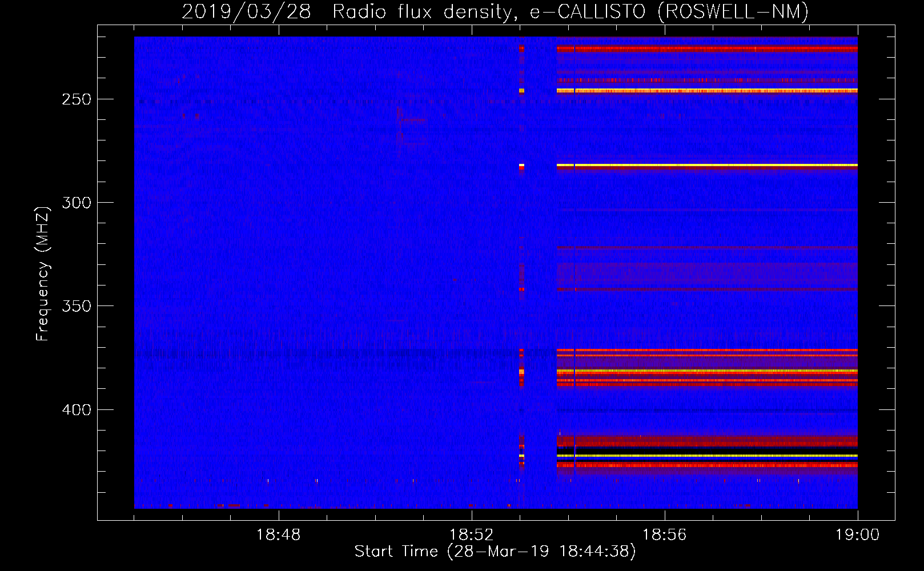Click the 18:56 time tick label
The height and width of the screenshot is (571, 924).
664,535
